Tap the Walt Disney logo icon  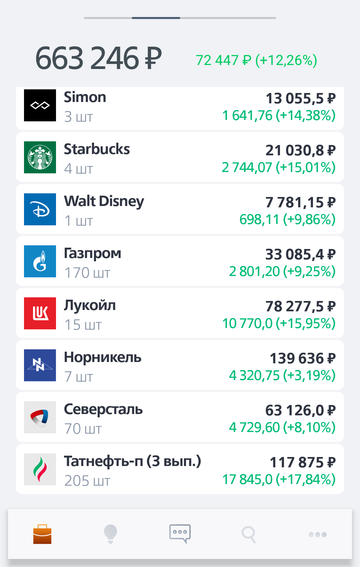[40, 209]
